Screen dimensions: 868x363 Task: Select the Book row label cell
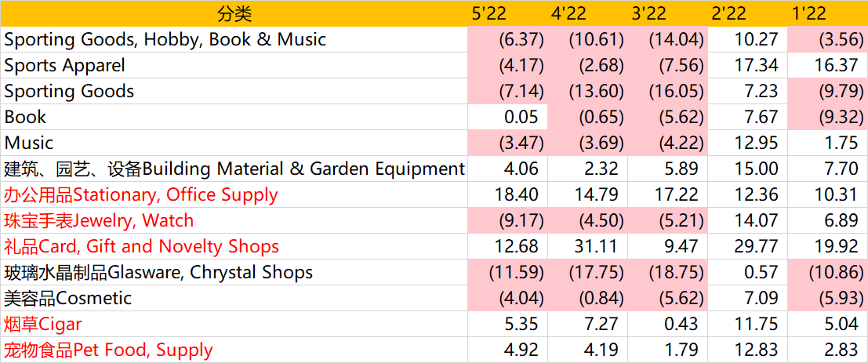(234, 117)
